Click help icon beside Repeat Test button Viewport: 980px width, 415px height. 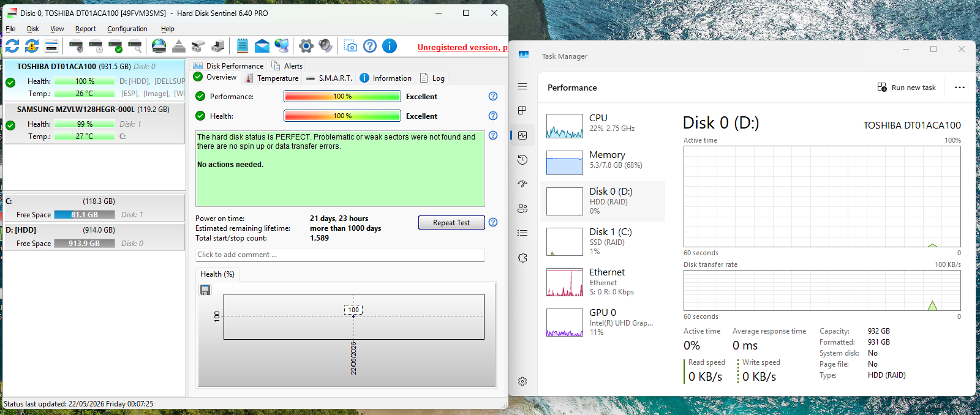pyautogui.click(x=493, y=222)
